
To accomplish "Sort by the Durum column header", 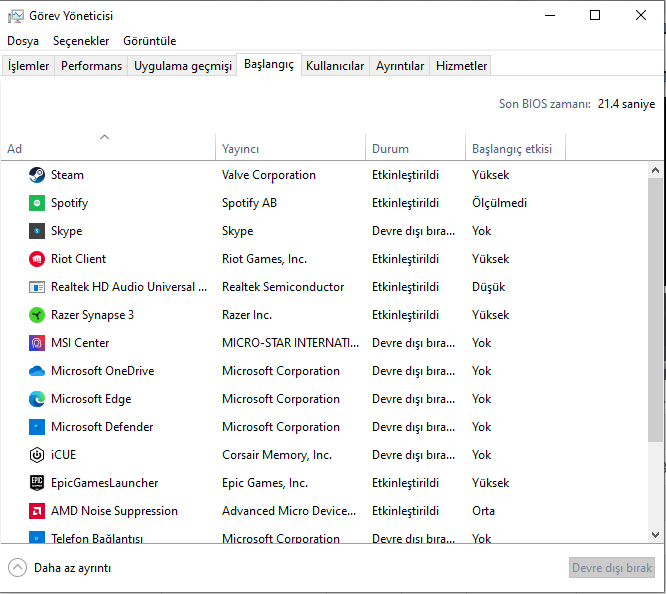I will point(415,147).
